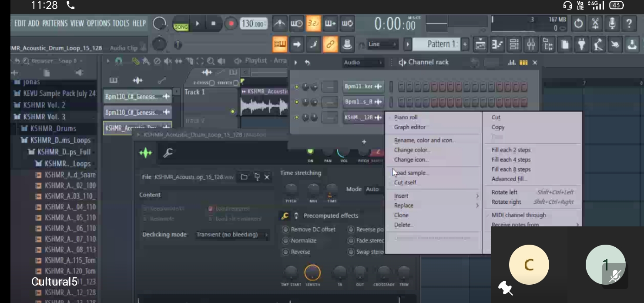Adjust the LENGTH knob
Viewport: 644px width, 303px height.
[x=312, y=273]
